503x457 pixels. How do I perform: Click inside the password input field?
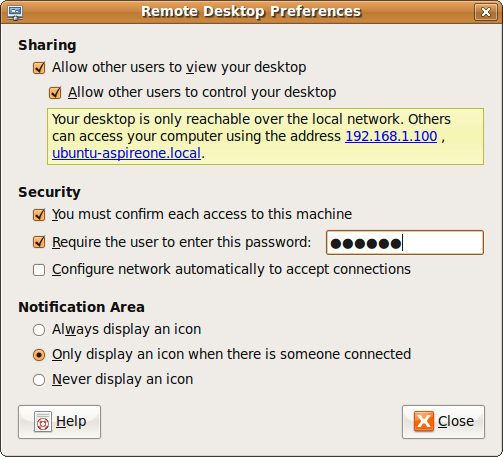[x=405, y=243]
